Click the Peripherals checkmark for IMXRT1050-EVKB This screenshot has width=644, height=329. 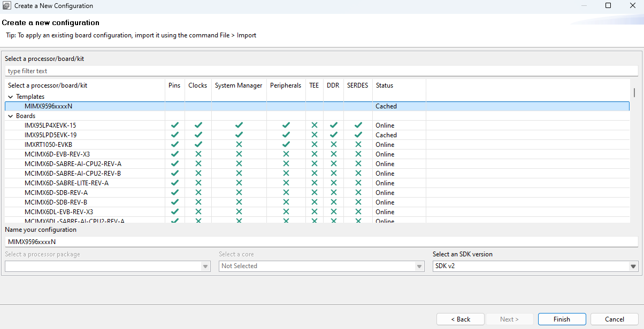286,145
